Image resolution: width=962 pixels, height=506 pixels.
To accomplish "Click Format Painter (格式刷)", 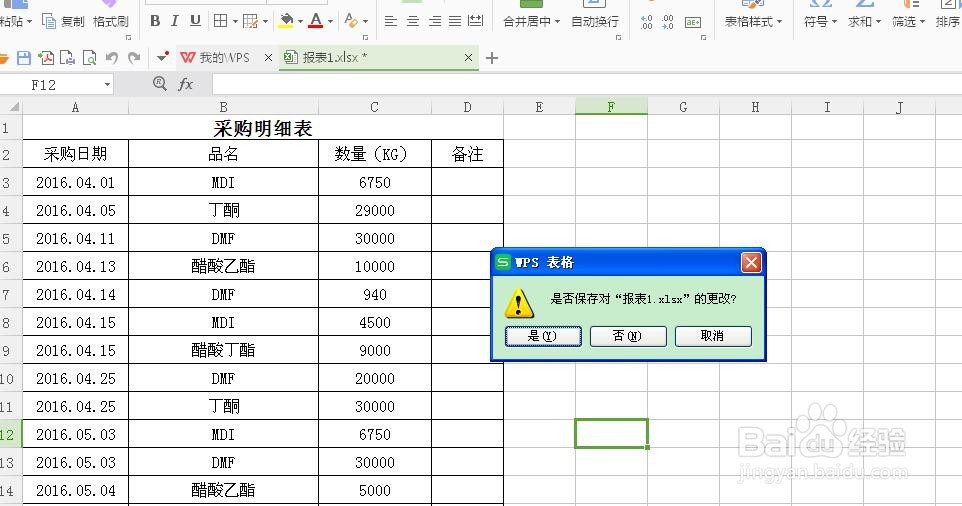I will [111, 21].
